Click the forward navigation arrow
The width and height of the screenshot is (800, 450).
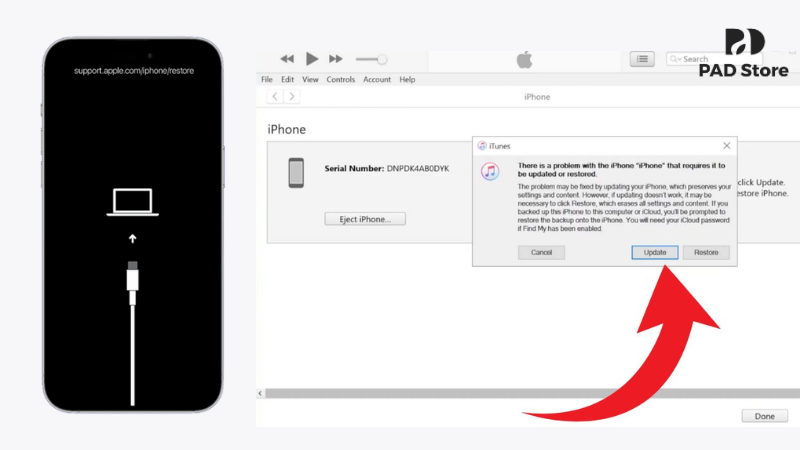(x=292, y=96)
